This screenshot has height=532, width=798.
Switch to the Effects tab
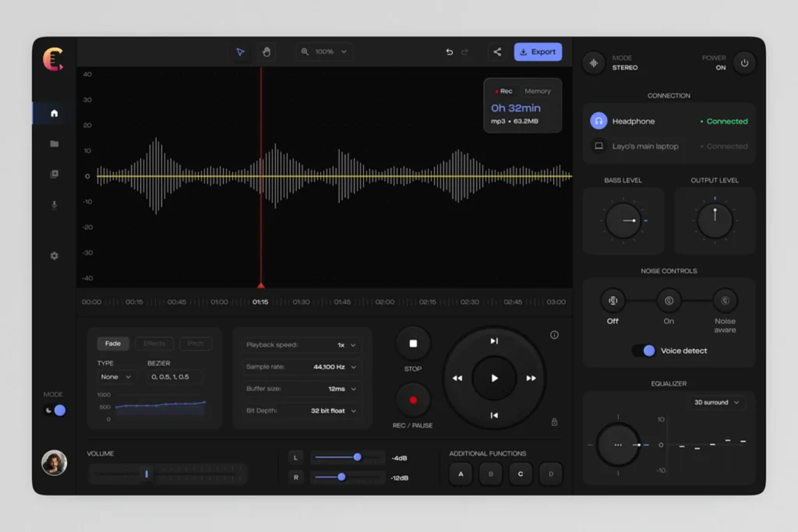pos(154,344)
